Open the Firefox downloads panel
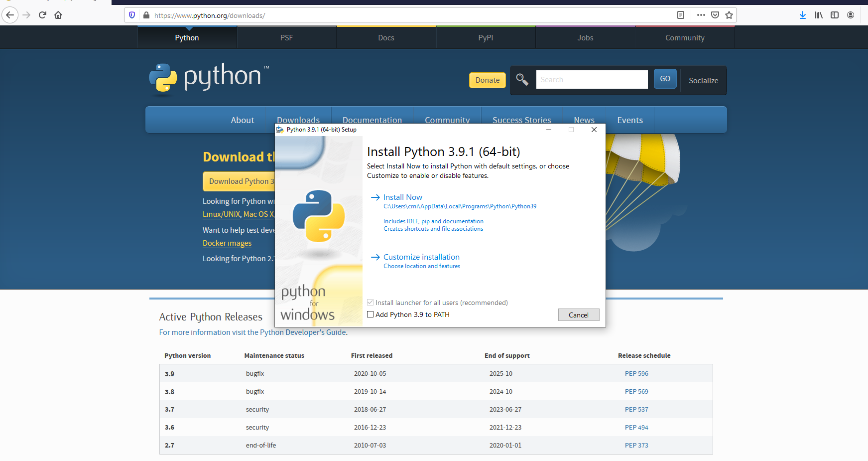 pos(802,15)
